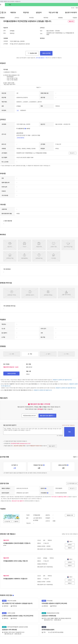Click the top 고용24 입사지원 button

coord(46,53)
